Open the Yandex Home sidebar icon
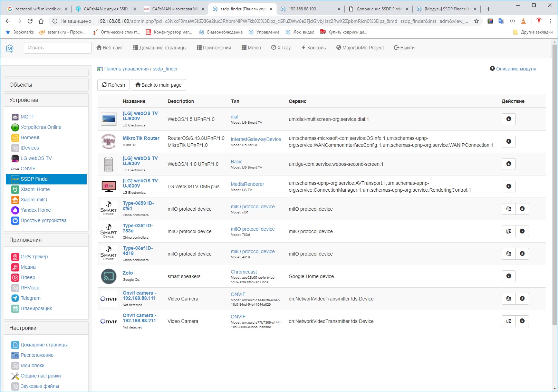 click(15, 210)
